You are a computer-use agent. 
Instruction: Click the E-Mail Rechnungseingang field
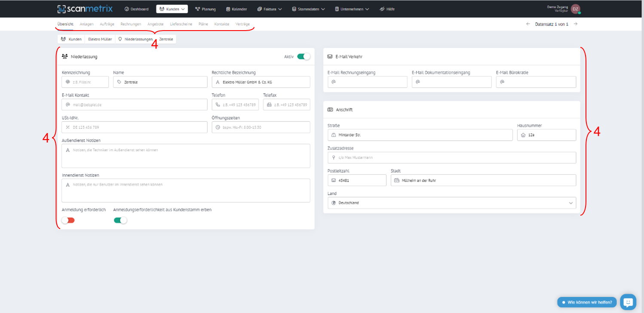[368, 82]
